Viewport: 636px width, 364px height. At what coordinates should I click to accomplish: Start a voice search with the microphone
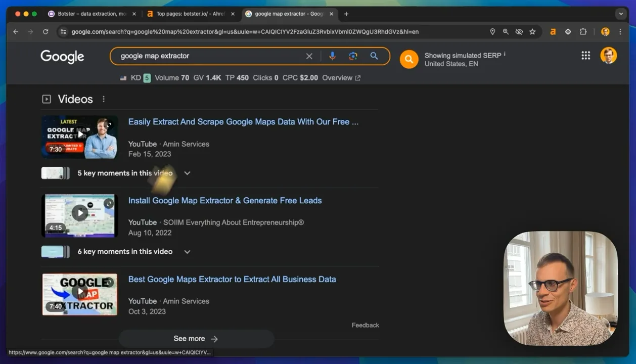coord(332,56)
